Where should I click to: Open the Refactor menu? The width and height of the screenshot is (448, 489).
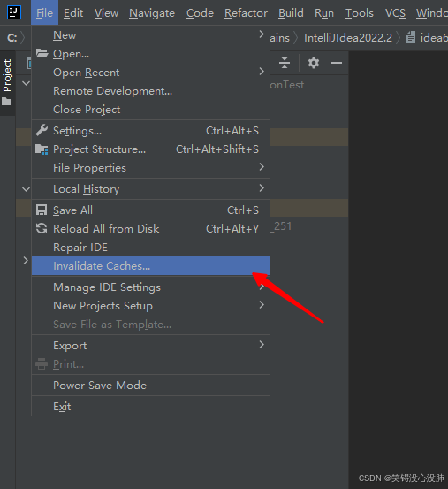click(247, 13)
